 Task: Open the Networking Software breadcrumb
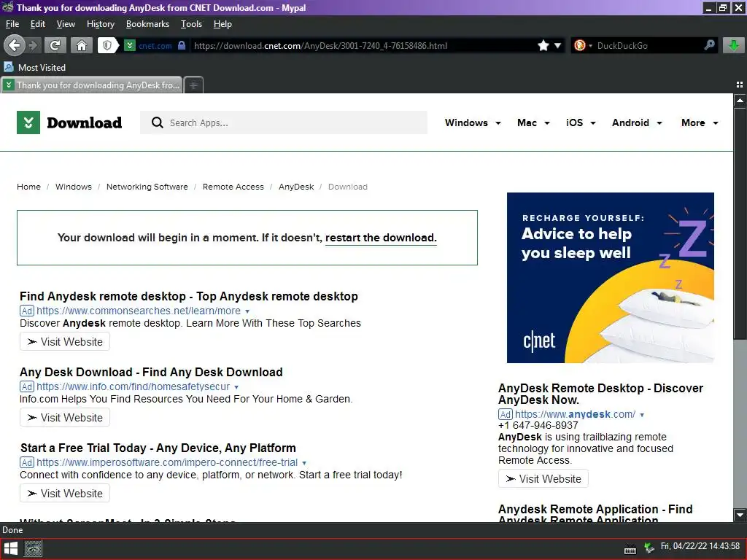(x=147, y=187)
